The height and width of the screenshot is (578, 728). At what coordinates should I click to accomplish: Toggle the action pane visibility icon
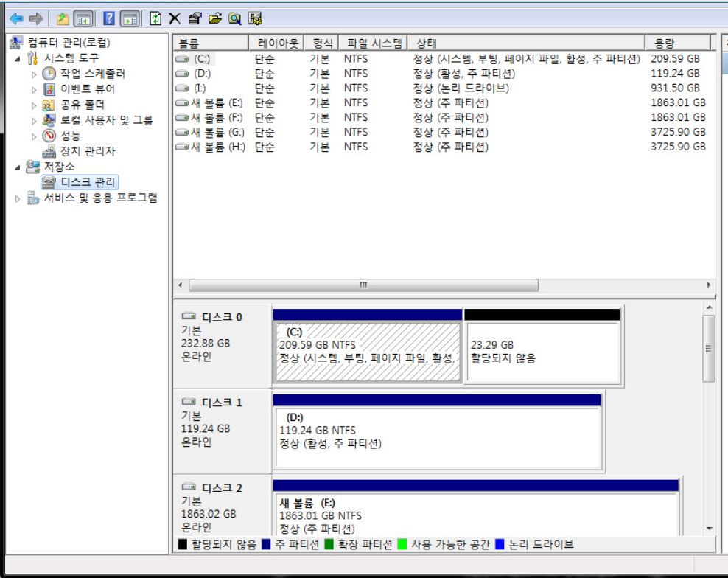130,18
